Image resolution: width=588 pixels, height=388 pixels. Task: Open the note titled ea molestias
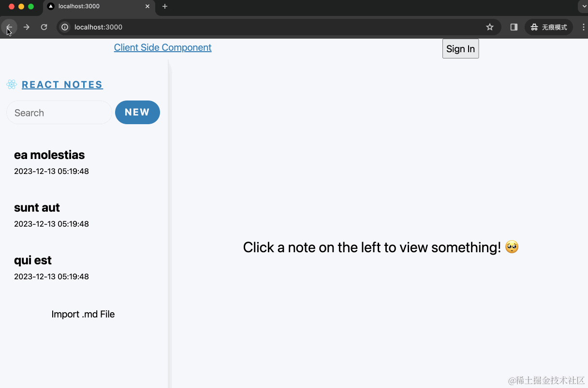49,155
